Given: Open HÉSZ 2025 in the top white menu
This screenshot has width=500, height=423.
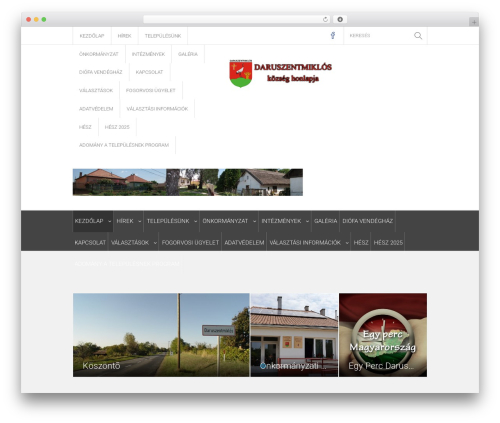Looking at the screenshot, I should [x=117, y=127].
